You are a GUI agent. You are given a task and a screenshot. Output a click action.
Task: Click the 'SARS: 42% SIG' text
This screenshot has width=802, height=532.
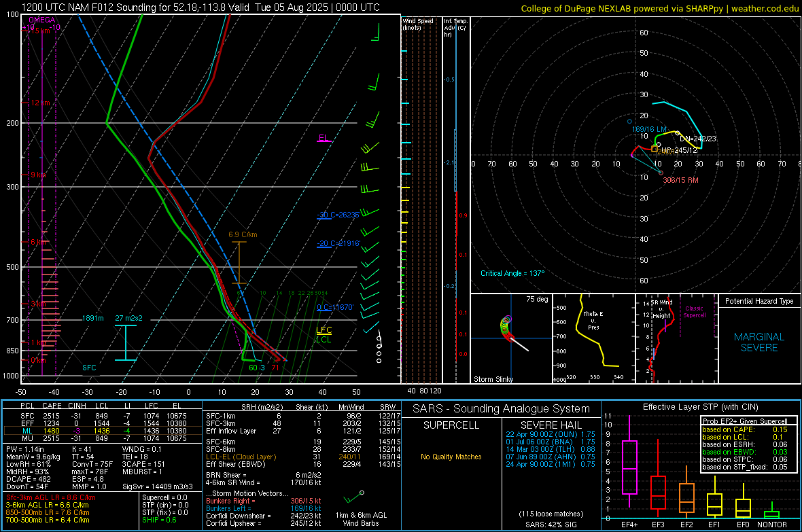pyautogui.click(x=551, y=525)
